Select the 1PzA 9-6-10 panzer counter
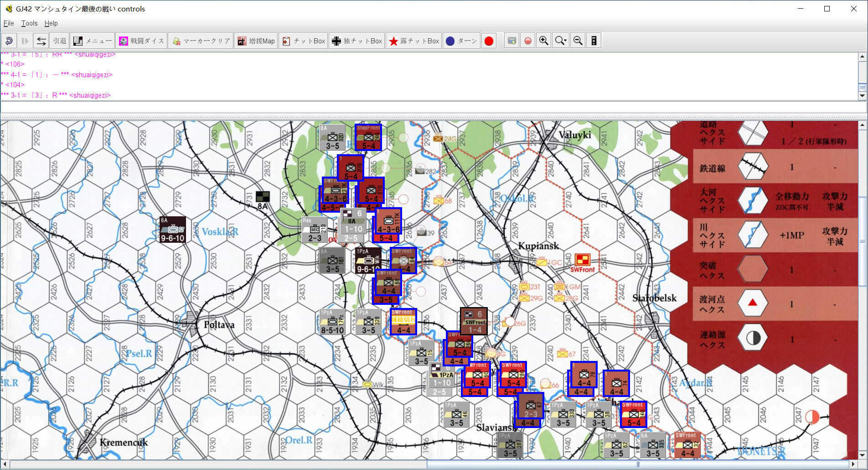 coord(368,261)
